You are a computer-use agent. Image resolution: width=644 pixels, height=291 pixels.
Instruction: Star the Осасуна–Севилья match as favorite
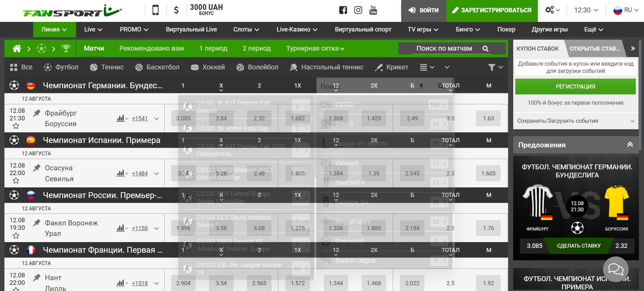(16, 181)
